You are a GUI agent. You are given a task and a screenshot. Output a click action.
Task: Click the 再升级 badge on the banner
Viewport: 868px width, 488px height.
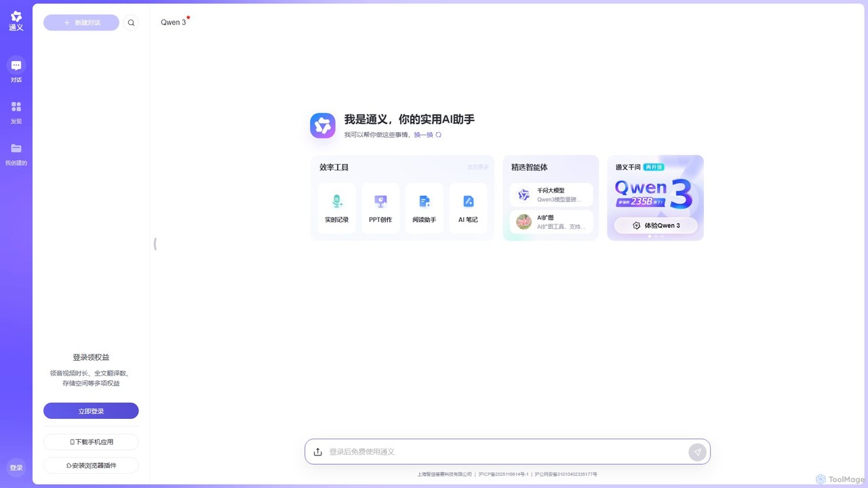pyautogui.click(x=654, y=167)
